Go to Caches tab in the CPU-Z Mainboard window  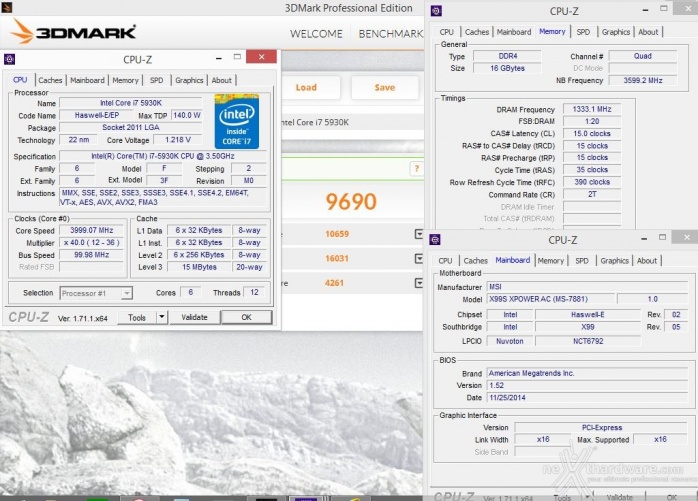475,261
